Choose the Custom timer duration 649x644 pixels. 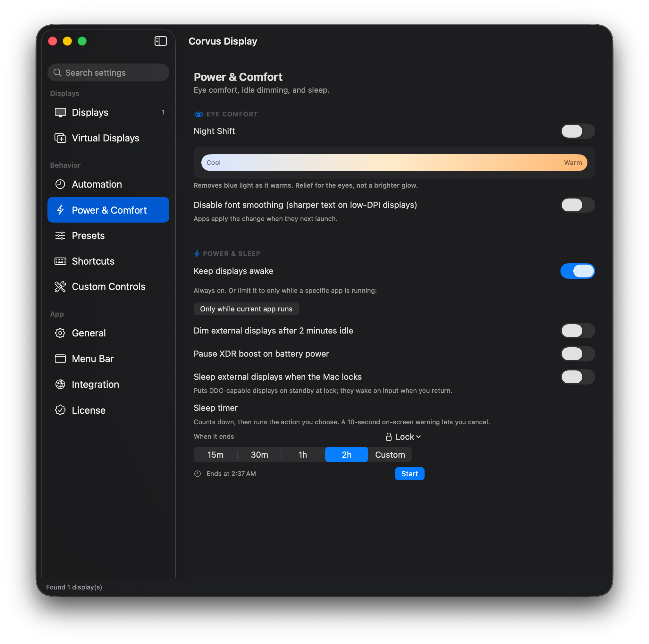390,454
